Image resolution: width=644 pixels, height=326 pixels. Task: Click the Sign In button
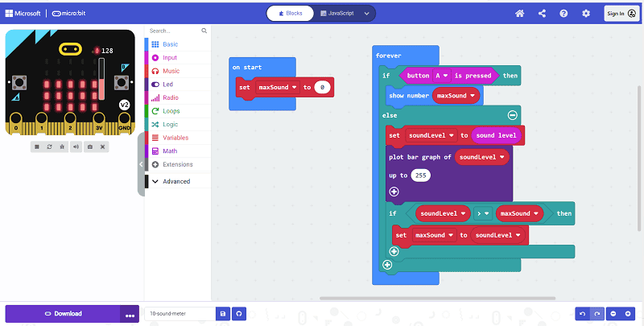(621, 14)
